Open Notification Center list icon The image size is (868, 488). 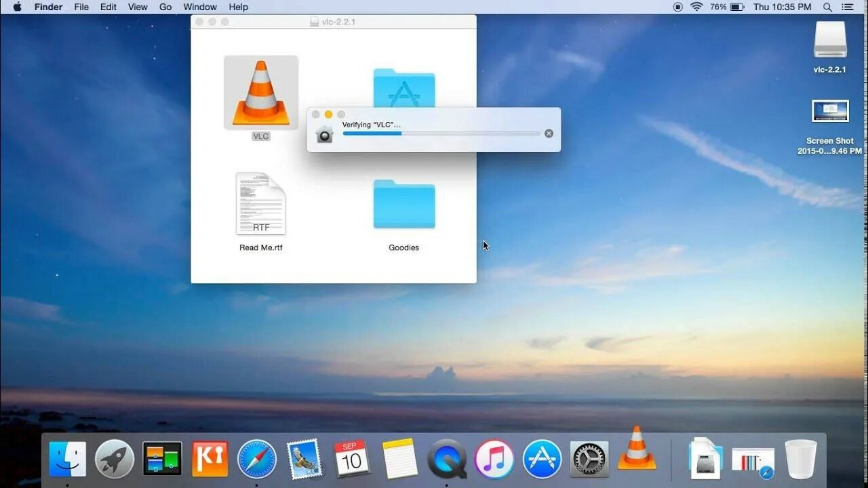coord(848,7)
